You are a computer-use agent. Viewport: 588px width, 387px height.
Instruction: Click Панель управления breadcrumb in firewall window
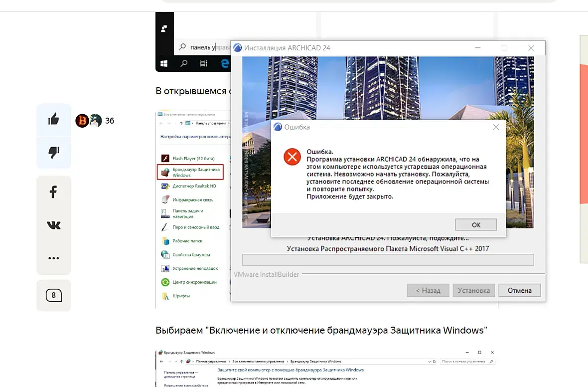(211, 362)
